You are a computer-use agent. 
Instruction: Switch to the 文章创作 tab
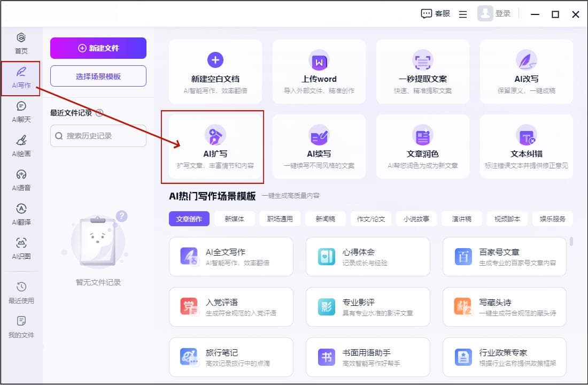(x=189, y=219)
